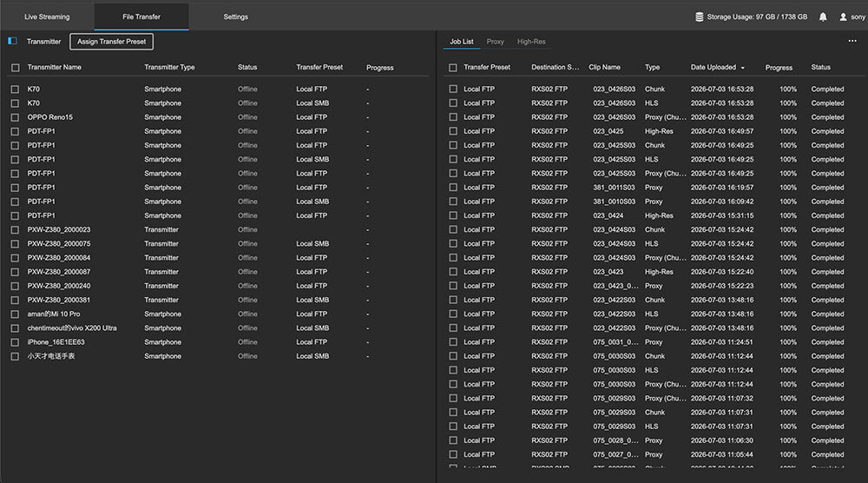Select the PXW-Z380_2000381 transmitter row
868x483 pixels.
coord(220,300)
